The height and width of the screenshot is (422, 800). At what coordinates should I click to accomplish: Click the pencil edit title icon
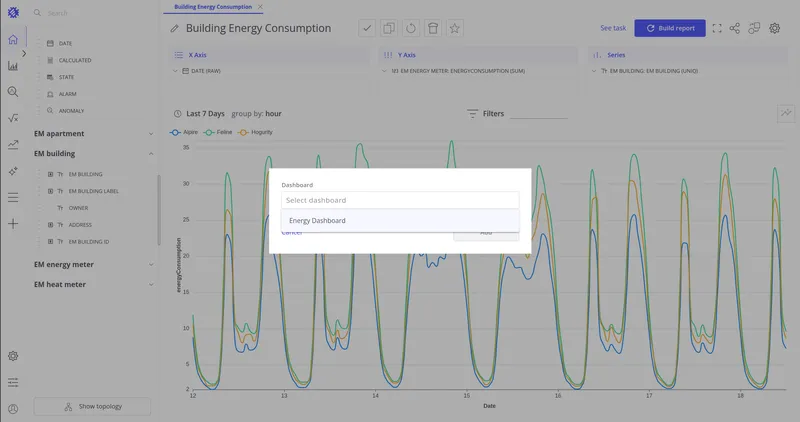point(174,29)
